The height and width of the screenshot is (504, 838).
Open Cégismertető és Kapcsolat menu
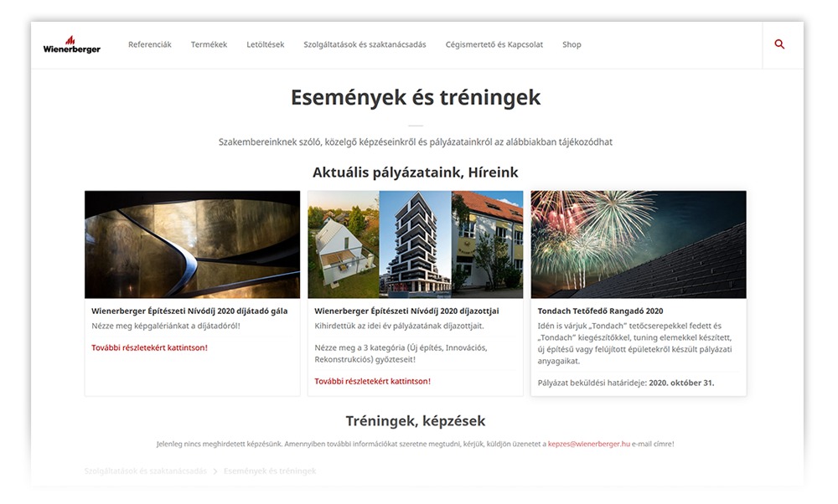tap(494, 44)
